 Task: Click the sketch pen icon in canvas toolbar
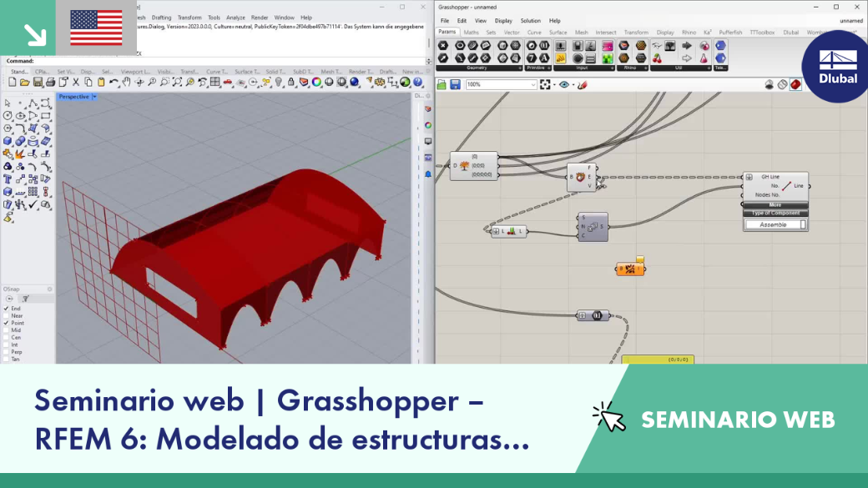(583, 84)
